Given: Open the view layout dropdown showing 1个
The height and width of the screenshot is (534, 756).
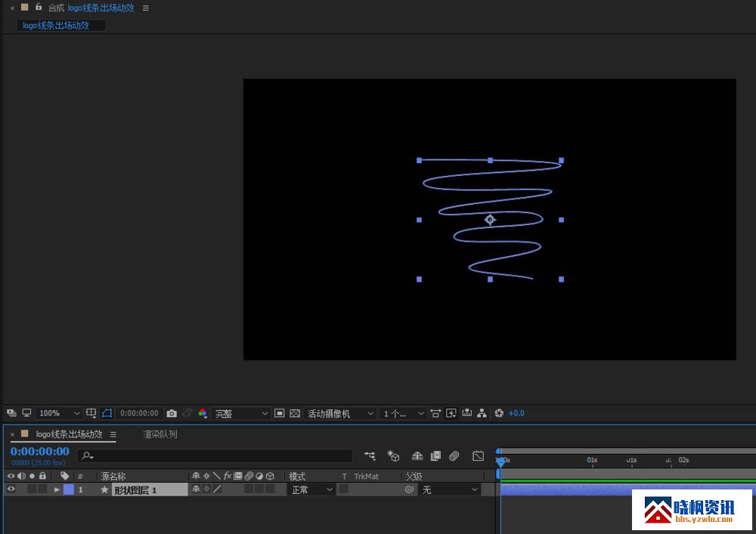Looking at the screenshot, I should (403, 413).
